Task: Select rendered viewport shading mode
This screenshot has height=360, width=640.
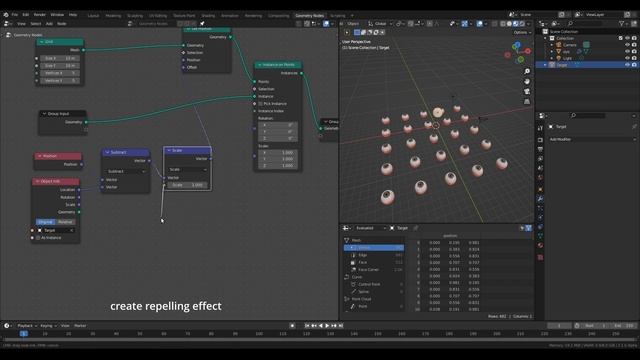Action: click(522, 24)
